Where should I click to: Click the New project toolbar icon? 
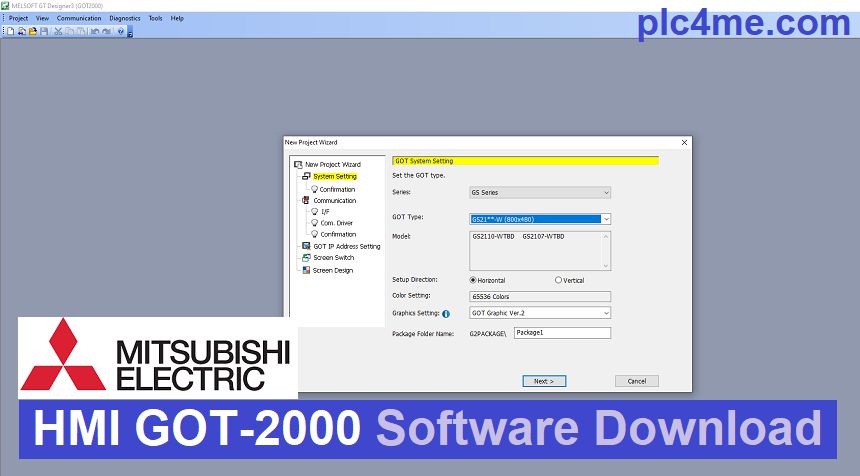point(10,31)
